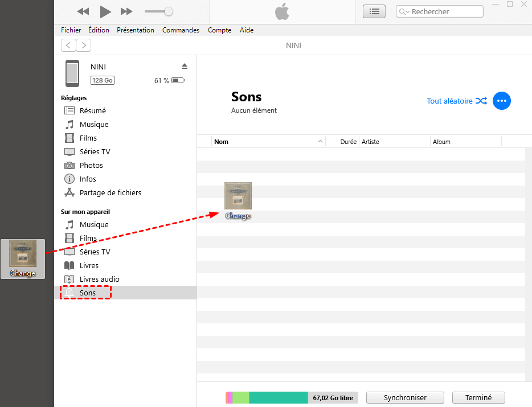Skip to the next track
Image resolution: width=532 pixels, height=407 pixels.
point(126,11)
